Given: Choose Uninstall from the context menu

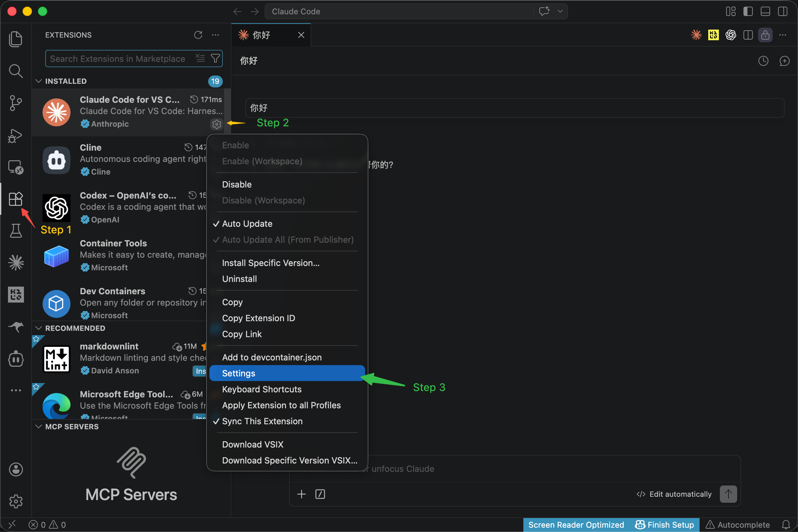Looking at the screenshot, I should click(287, 279).
